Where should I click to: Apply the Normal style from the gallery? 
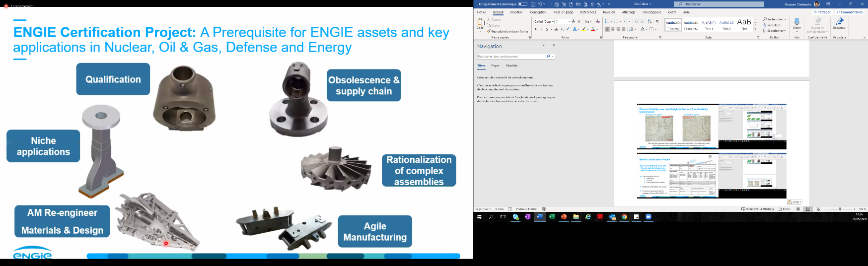tap(673, 25)
